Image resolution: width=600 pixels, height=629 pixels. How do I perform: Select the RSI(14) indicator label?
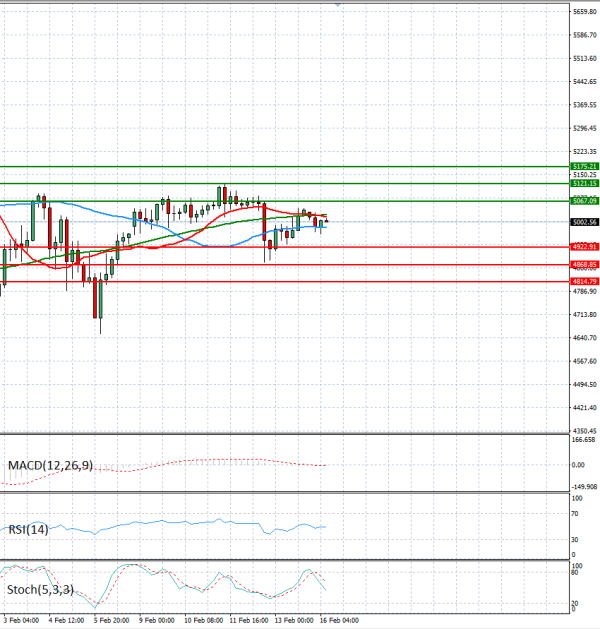(27, 529)
